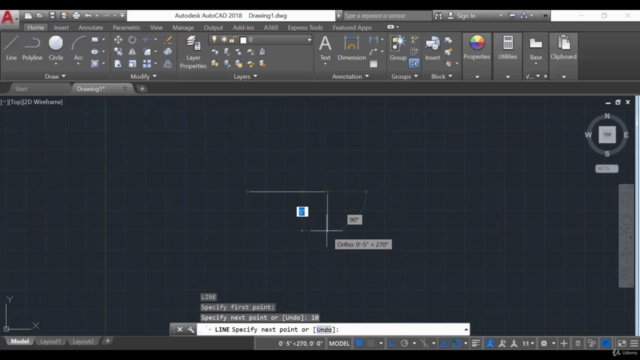
Task: Click the layer 0 white color swatch
Action: pos(243,40)
